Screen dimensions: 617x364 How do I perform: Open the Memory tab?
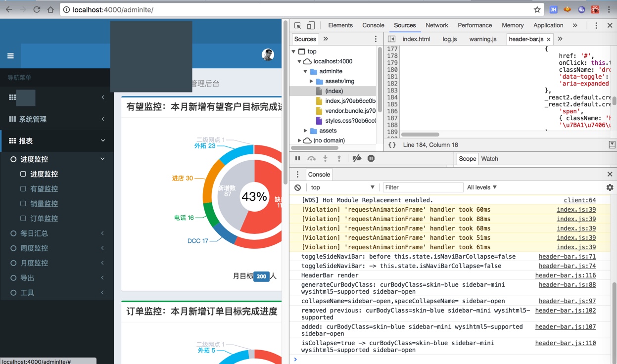coord(513,25)
